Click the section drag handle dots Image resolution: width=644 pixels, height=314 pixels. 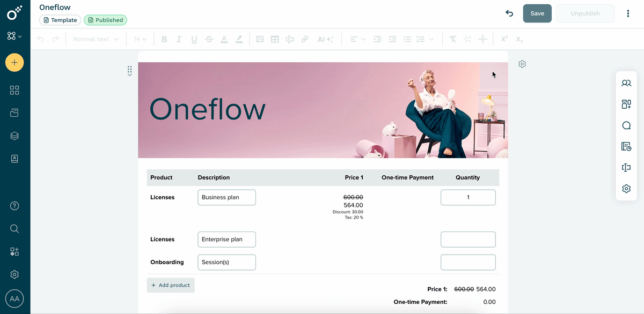129,69
